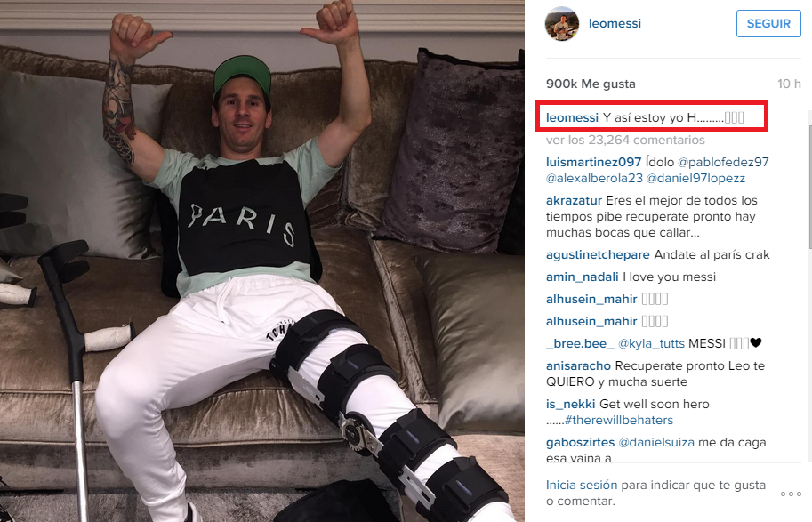Open @pablofedez97 mention link

(x=723, y=162)
